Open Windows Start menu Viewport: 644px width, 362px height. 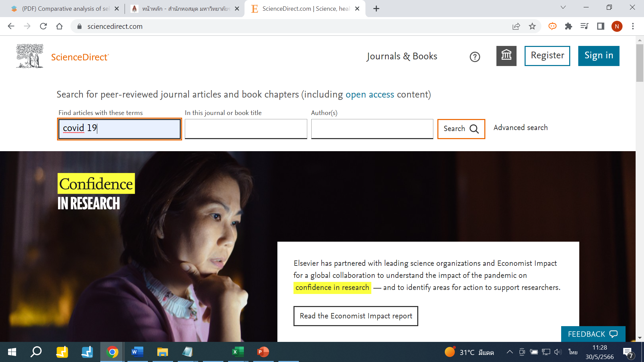click(x=12, y=352)
